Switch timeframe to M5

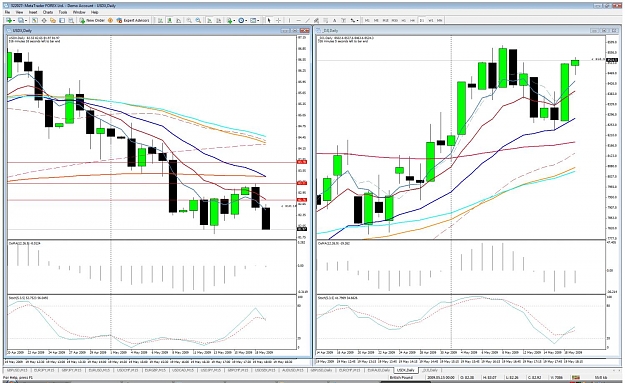(376, 20)
